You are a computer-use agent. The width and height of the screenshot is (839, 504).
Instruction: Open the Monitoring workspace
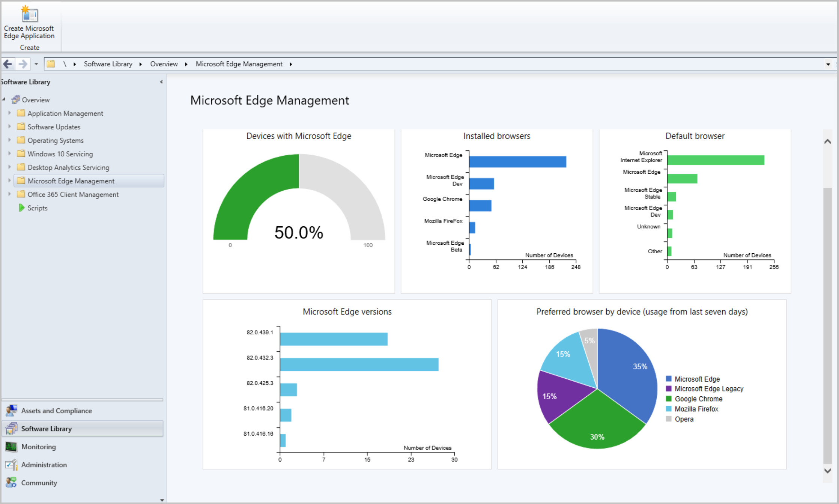(39, 447)
